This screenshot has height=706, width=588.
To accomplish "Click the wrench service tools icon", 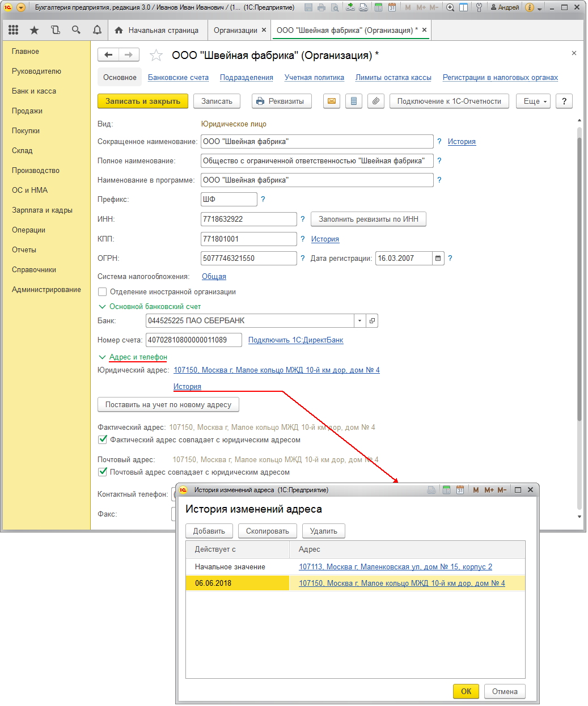I will click(x=479, y=7).
